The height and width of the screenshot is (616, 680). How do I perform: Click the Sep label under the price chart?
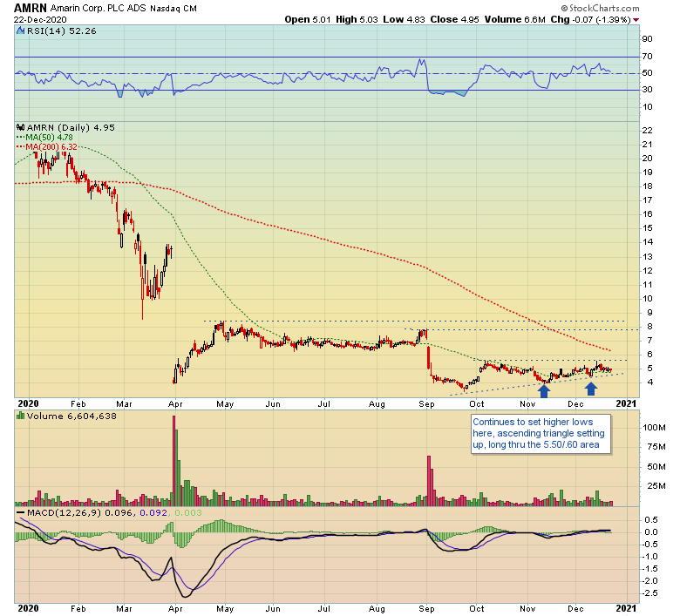pos(426,404)
